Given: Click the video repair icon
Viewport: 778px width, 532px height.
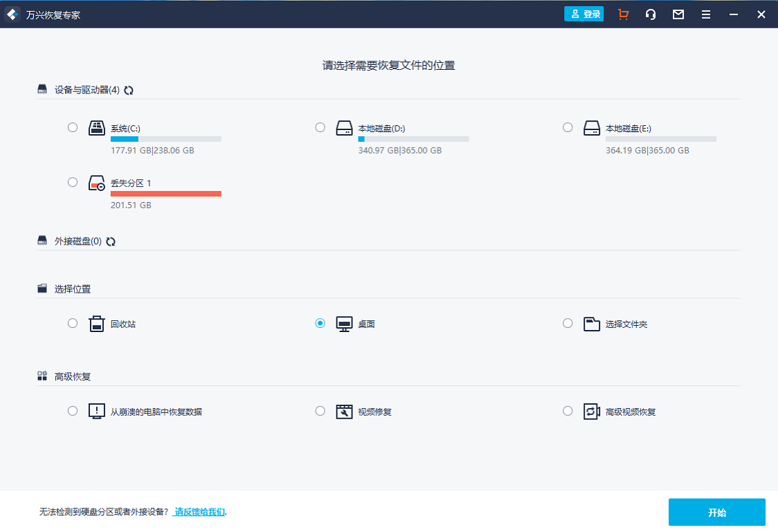Looking at the screenshot, I should 344,412.
